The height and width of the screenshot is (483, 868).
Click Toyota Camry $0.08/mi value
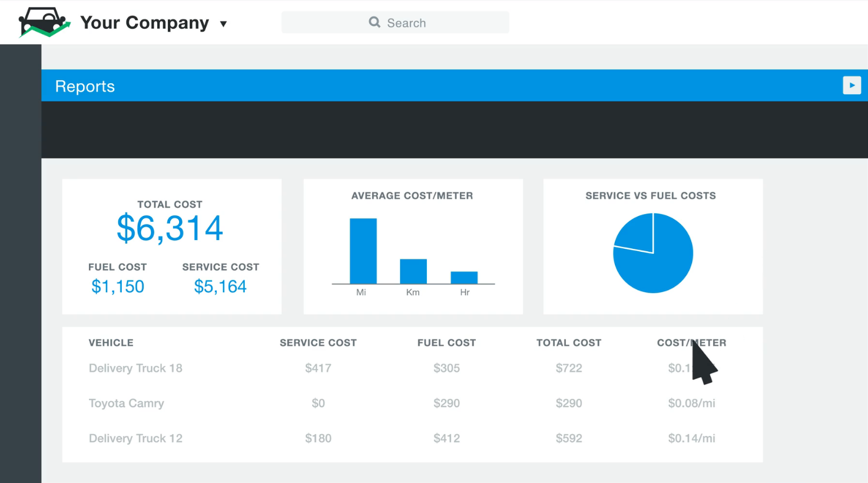pyautogui.click(x=691, y=404)
